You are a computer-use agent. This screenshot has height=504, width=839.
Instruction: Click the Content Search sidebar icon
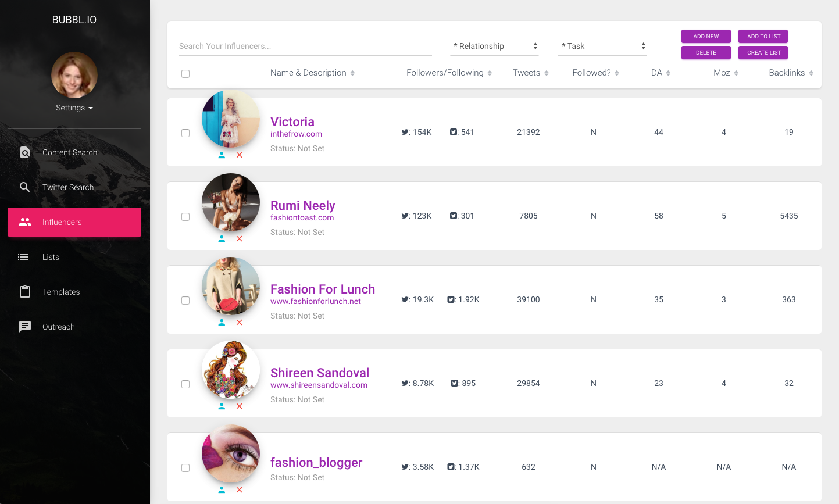coord(25,152)
